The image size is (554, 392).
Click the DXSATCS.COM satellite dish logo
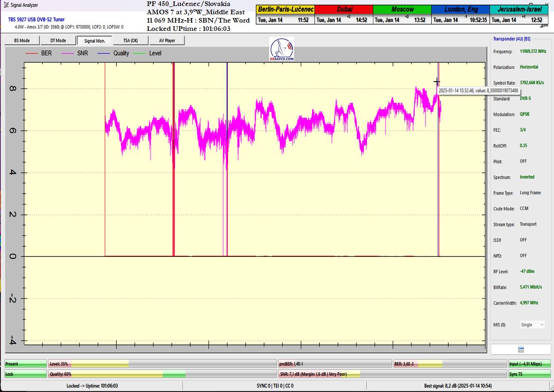pos(282,50)
